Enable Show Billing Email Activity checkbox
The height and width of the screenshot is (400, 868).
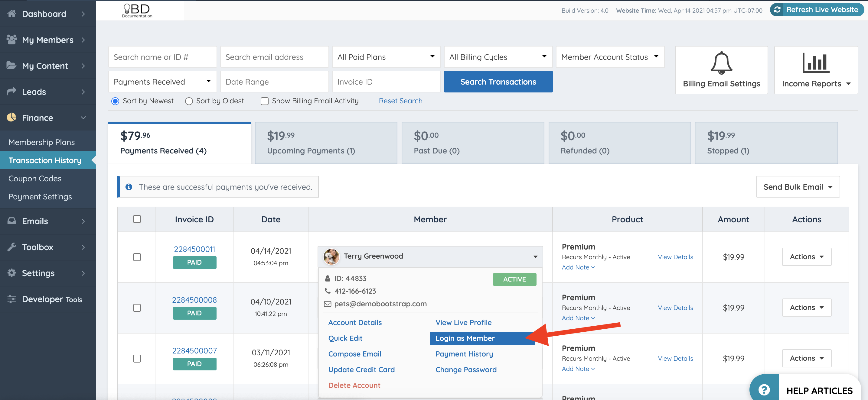coord(265,101)
